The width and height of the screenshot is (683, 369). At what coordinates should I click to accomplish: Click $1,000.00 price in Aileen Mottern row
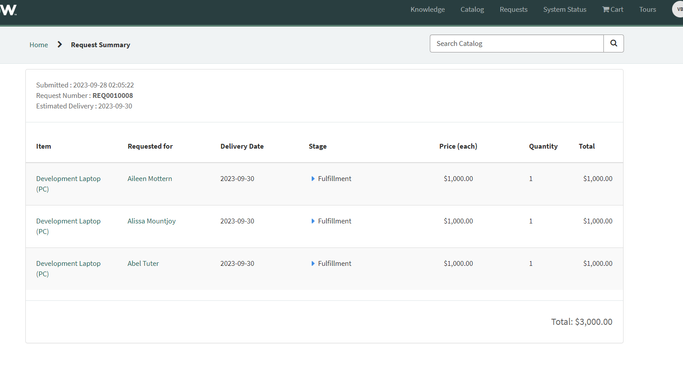[458, 179]
